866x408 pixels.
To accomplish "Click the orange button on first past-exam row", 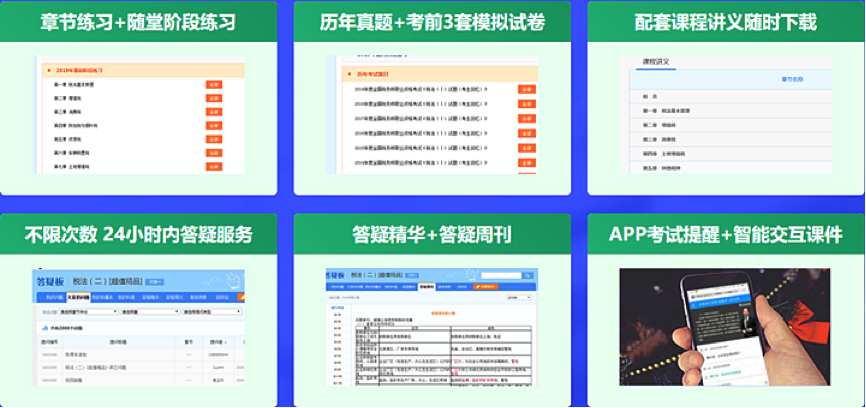I will coord(526,90).
